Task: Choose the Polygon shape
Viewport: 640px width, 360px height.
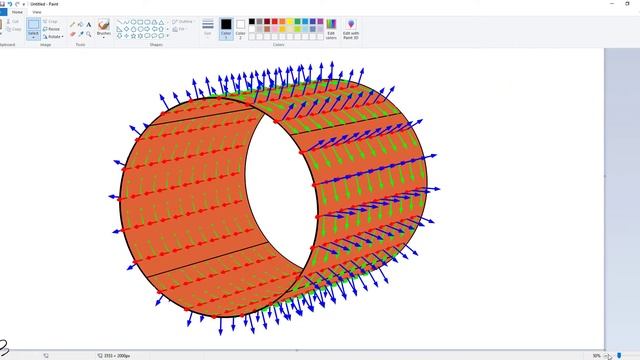Action: (155, 22)
